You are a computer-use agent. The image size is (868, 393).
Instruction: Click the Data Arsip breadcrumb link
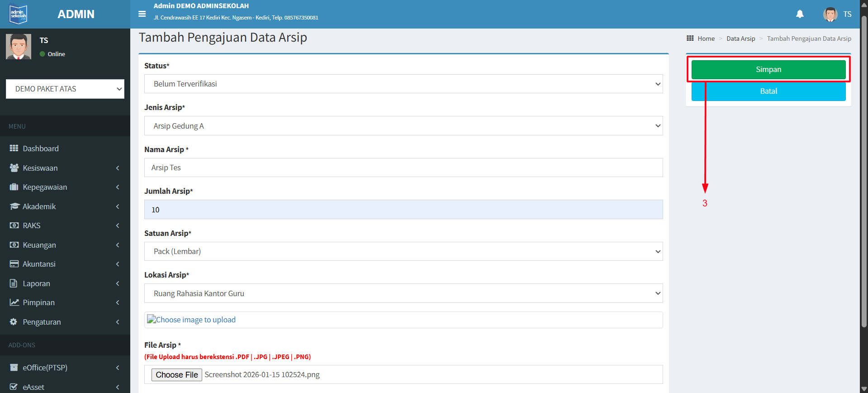point(740,38)
